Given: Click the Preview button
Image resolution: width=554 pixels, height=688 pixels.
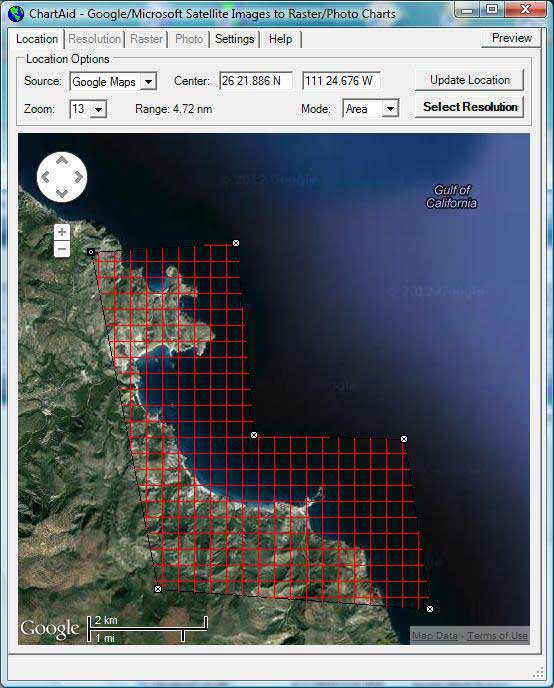Looking at the screenshot, I should 511,38.
